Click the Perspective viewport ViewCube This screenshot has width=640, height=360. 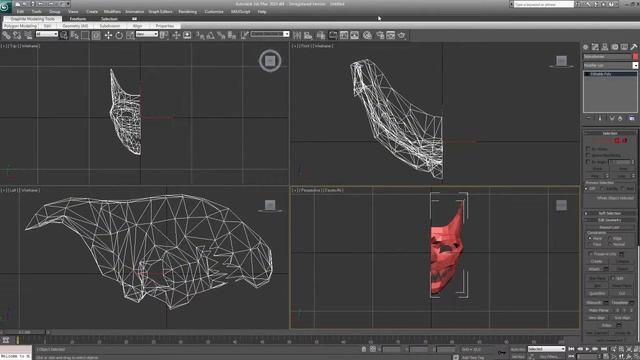point(561,205)
